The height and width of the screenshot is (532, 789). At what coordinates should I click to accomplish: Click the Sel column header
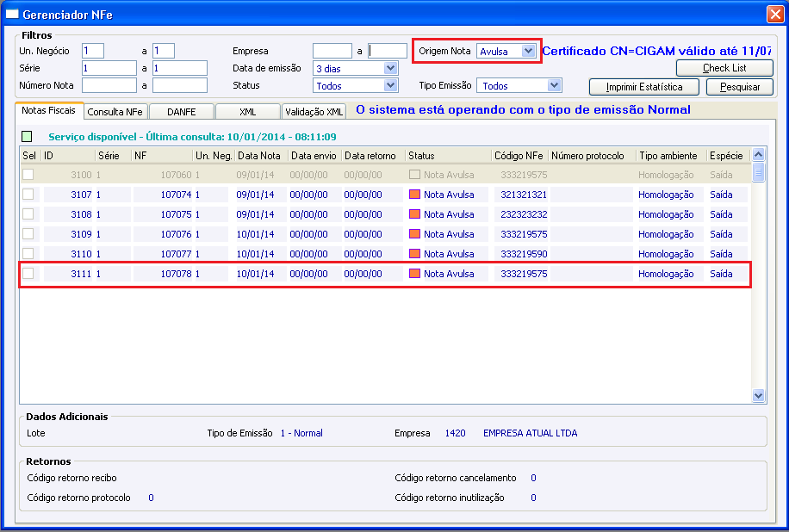click(30, 155)
